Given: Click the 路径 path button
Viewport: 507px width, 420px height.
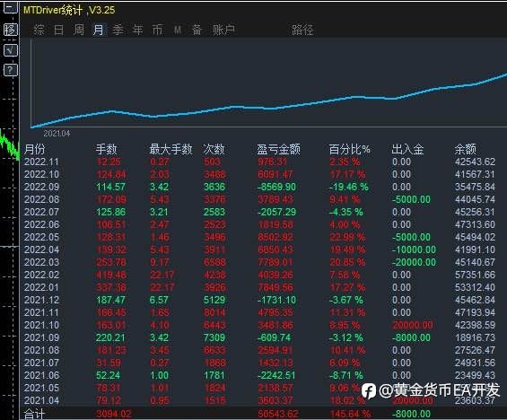Looking at the screenshot, I should pos(302,30).
